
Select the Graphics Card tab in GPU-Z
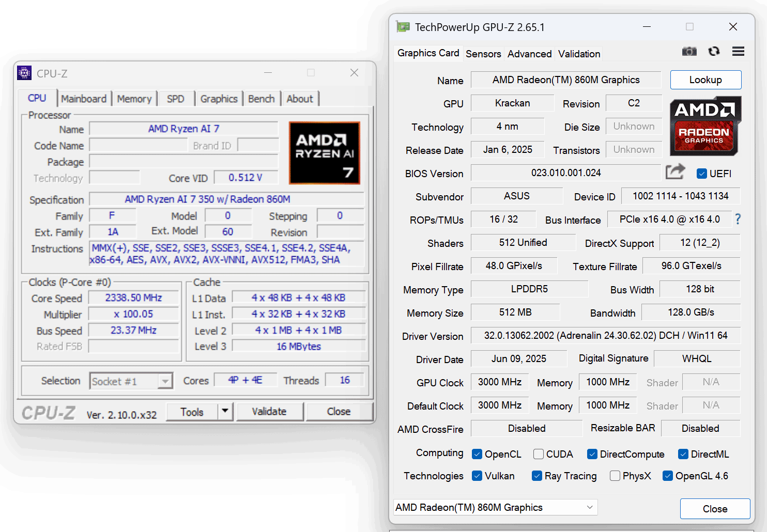428,53
